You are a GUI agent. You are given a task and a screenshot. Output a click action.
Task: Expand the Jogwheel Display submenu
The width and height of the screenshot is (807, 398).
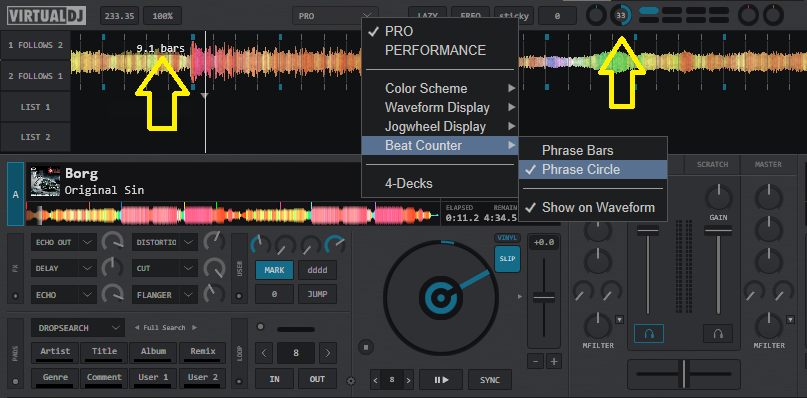click(440, 127)
